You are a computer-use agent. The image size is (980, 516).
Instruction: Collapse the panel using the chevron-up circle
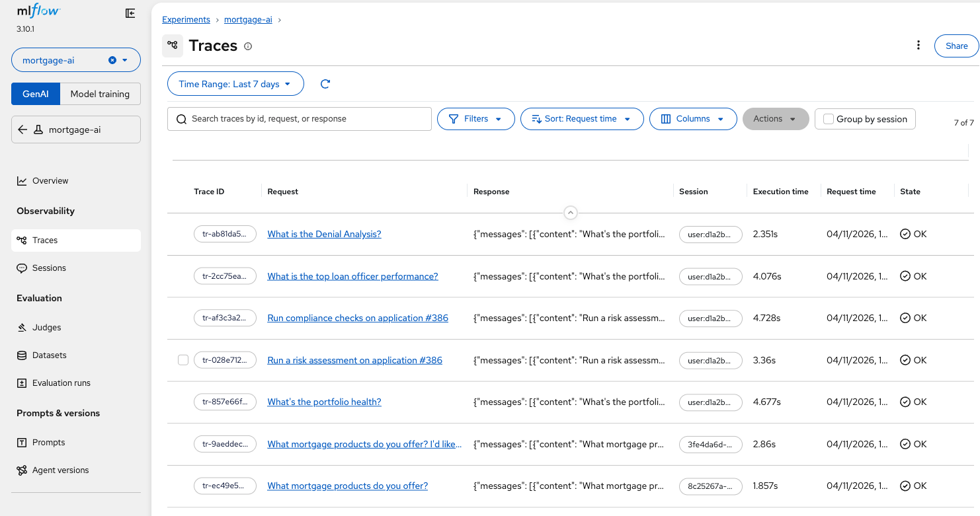coord(570,213)
